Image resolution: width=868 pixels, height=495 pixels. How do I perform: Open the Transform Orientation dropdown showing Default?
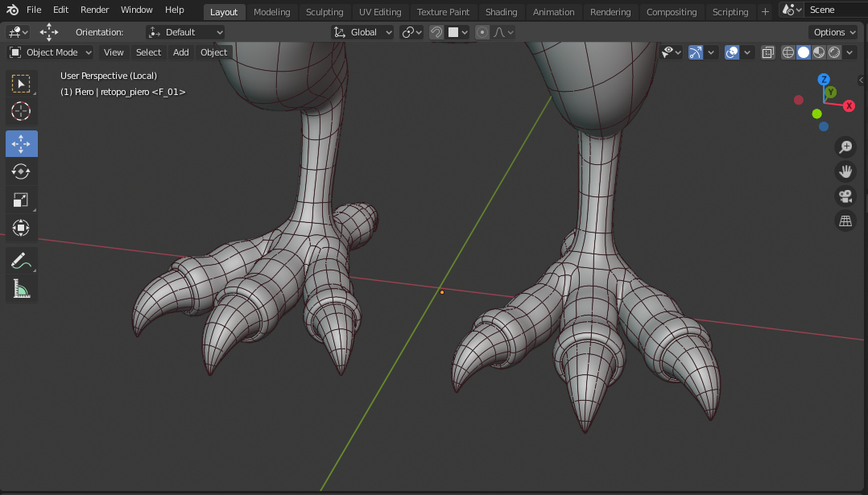coord(185,31)
